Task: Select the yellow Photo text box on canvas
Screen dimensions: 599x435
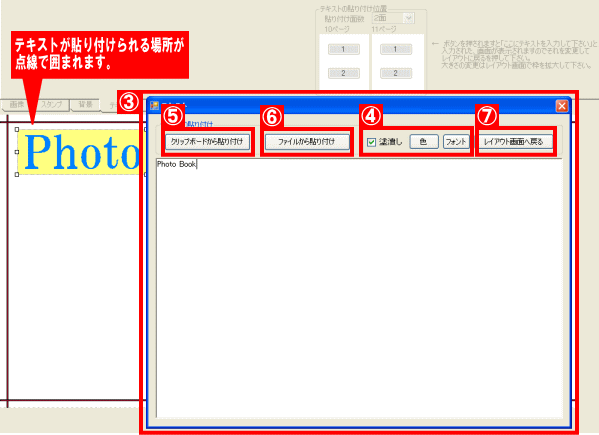Action: (x=80, y=152)
